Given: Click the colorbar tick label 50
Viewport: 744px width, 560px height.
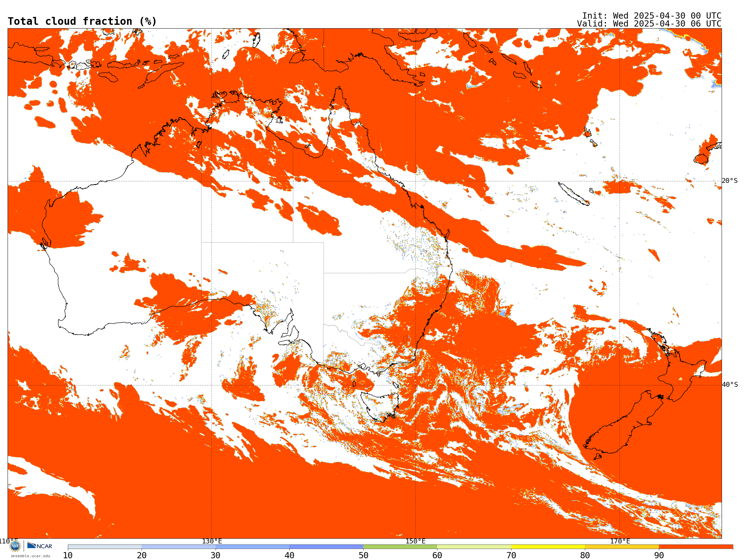Looking at the screenshot, I should click(x=363, y=556).
